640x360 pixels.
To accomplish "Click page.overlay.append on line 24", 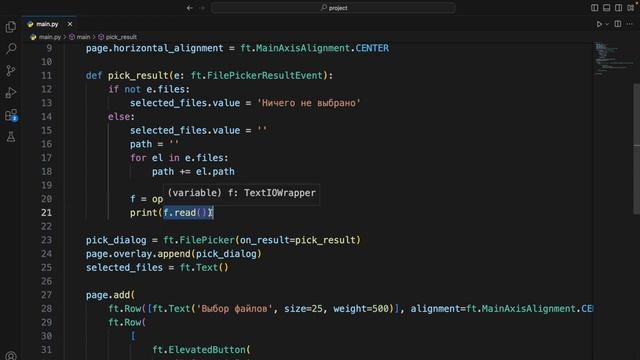I will point(138,254).
